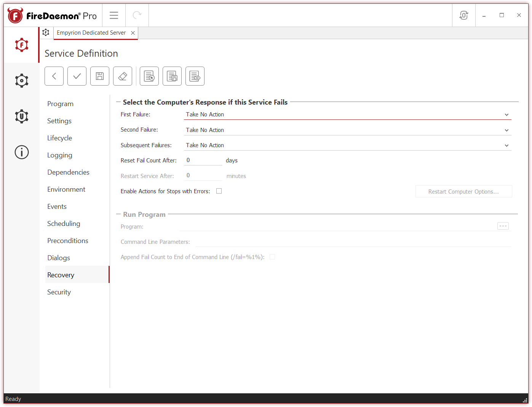
Task: Enable Actions for Stops with Errors
Action: coord(219,191)
